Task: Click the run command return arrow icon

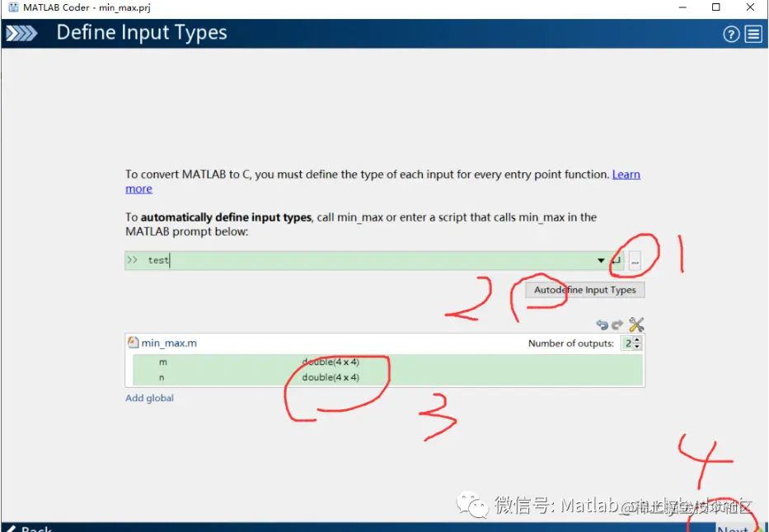Action: (x=616, y=260)
